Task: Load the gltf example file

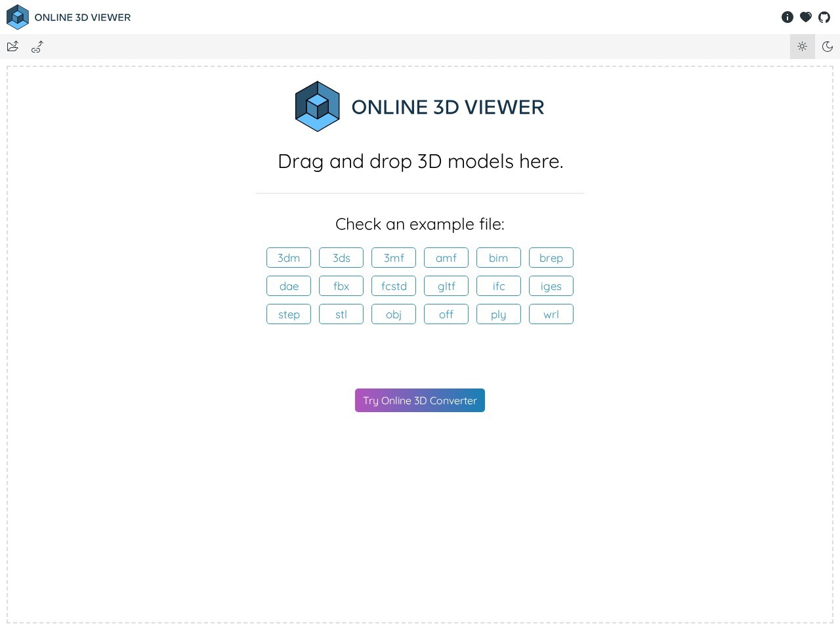Action: (x=446, y=286)
